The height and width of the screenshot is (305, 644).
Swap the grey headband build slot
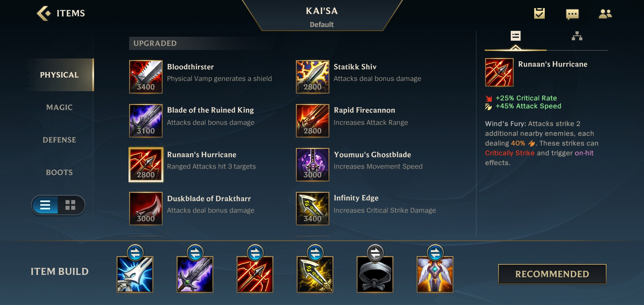tap(375, 253)
